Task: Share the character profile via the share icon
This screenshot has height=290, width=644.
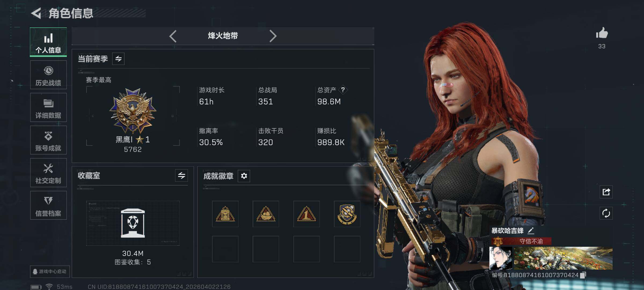Action: 606,192
